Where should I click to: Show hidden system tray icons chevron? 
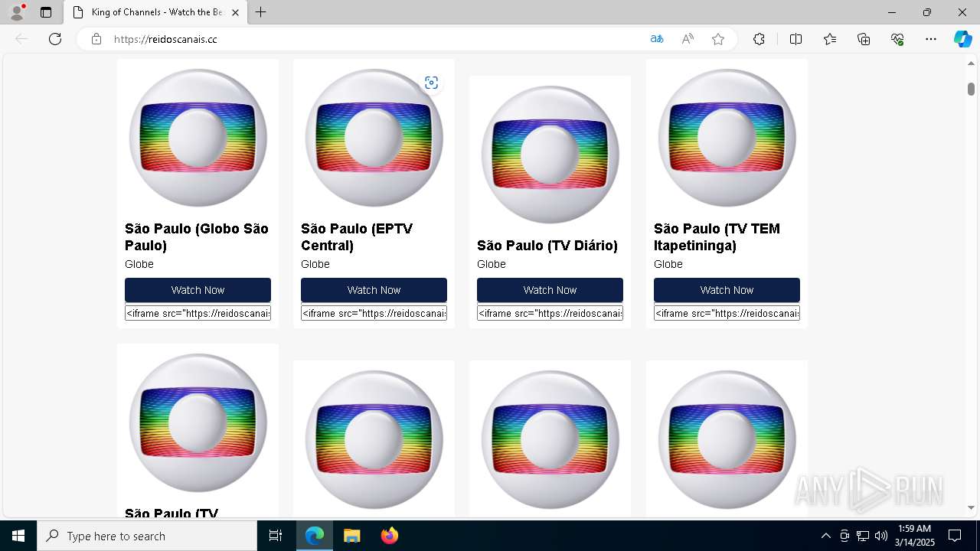coord(825,536)
